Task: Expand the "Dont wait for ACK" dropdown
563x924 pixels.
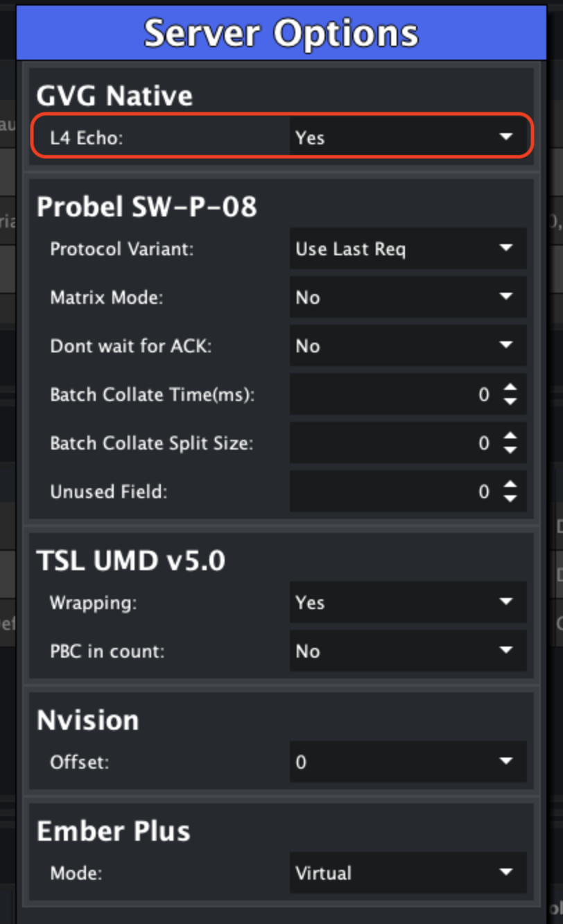Action: tap(409, 345)
